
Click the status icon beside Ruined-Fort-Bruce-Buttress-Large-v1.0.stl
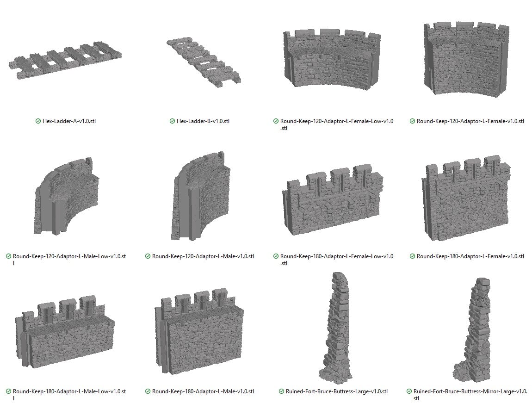tap(281, 391)
